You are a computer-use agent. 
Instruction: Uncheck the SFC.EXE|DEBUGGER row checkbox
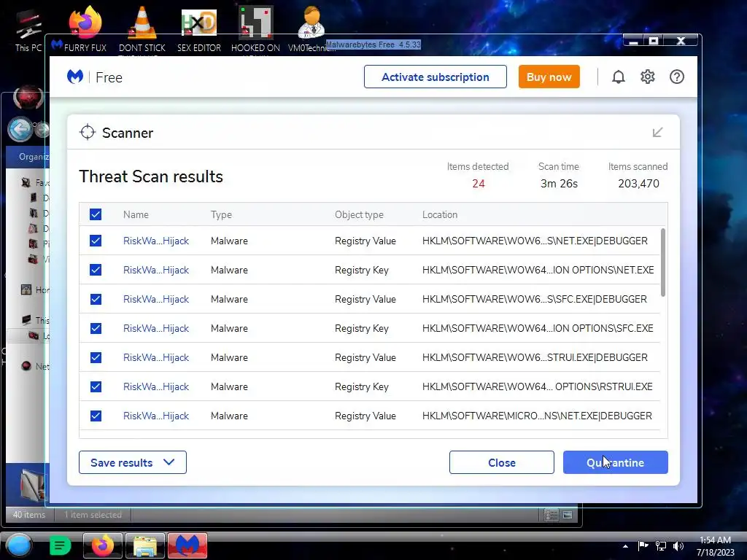coord(96,299)
